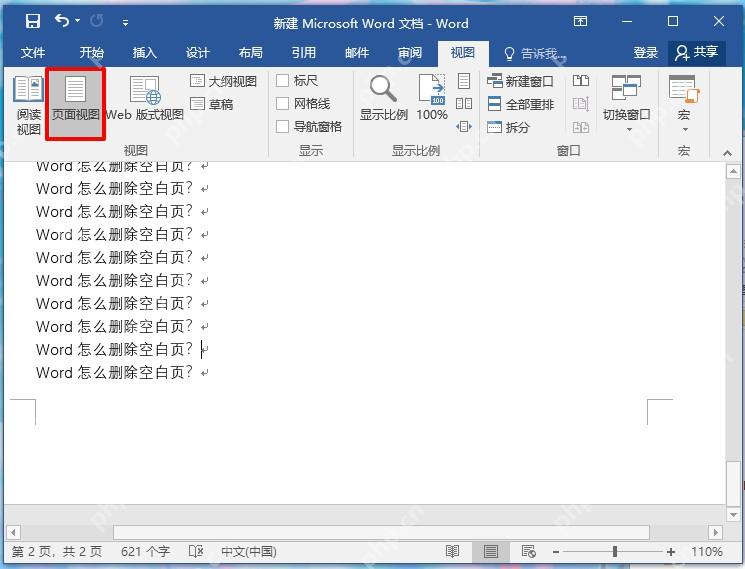Image resolution: width=745 pixels, height=569 pixels.
Task: Click the 100% zoom button in ribbon
Action: click(x=432, y=98)
